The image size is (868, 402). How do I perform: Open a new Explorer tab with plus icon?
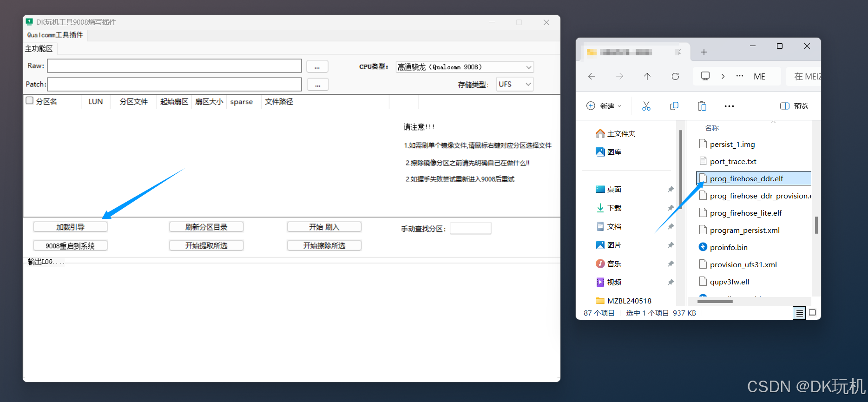coord(704,52)
